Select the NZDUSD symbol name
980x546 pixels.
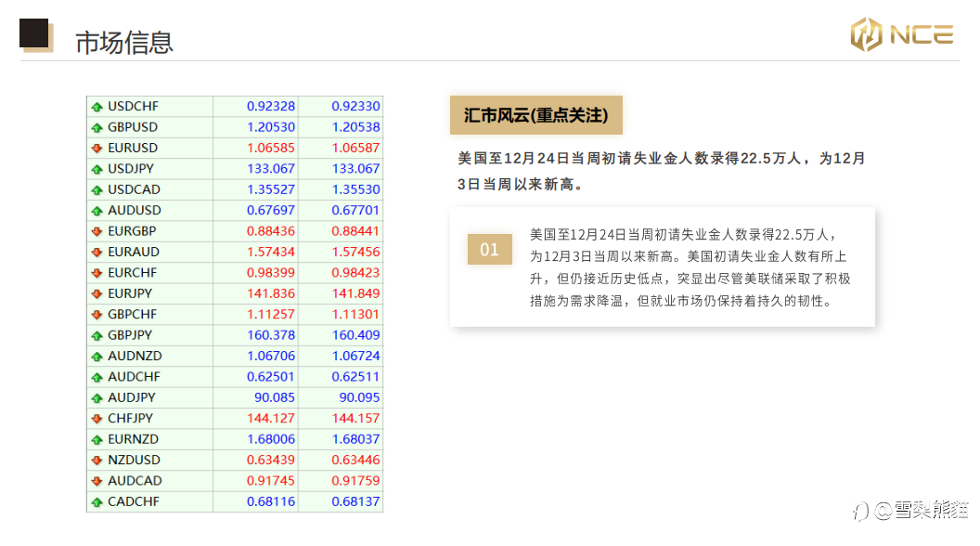coord(134,460)
